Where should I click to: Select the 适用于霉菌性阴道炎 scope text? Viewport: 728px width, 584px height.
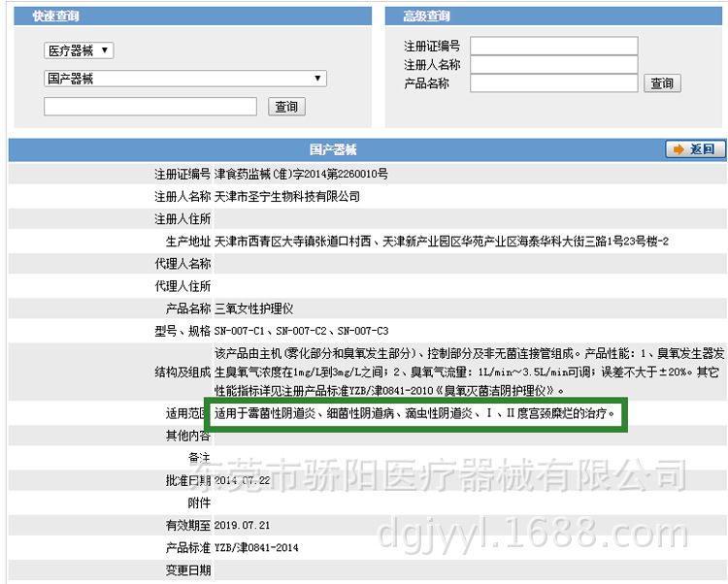click(414, 413)
